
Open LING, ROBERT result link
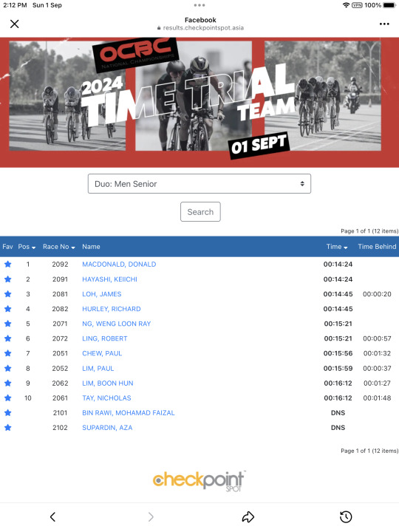pyautogui.click(x=105, y=338)
